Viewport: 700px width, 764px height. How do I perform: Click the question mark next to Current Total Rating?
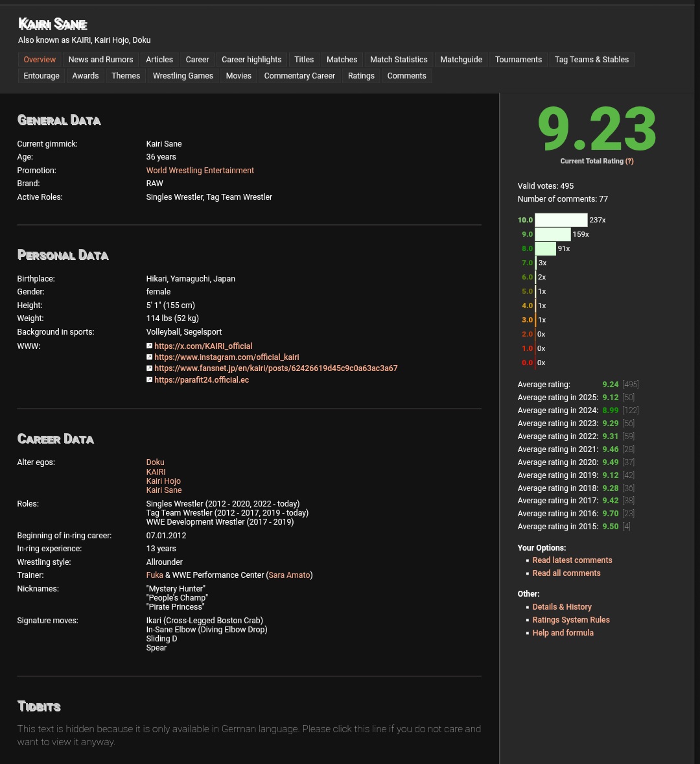[629, 161]
